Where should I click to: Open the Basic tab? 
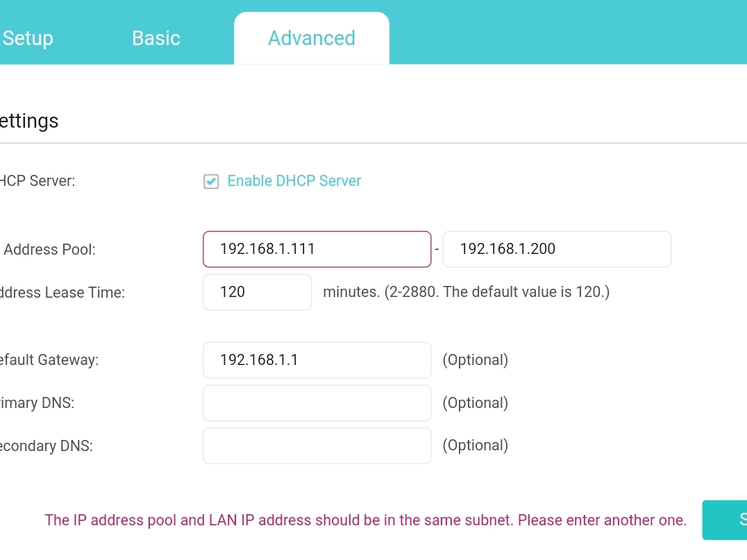point(156,38)
